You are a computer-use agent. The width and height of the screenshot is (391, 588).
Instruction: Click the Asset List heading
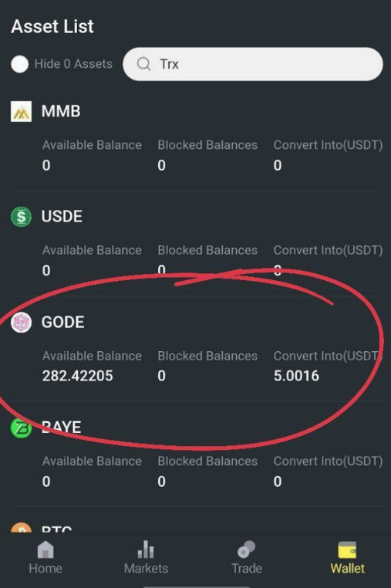[52, 27]
